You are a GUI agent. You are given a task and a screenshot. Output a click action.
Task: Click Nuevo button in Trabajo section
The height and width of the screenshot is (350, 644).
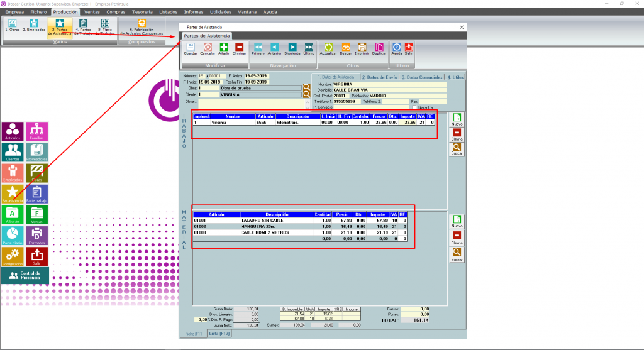(x=457, y=120)
